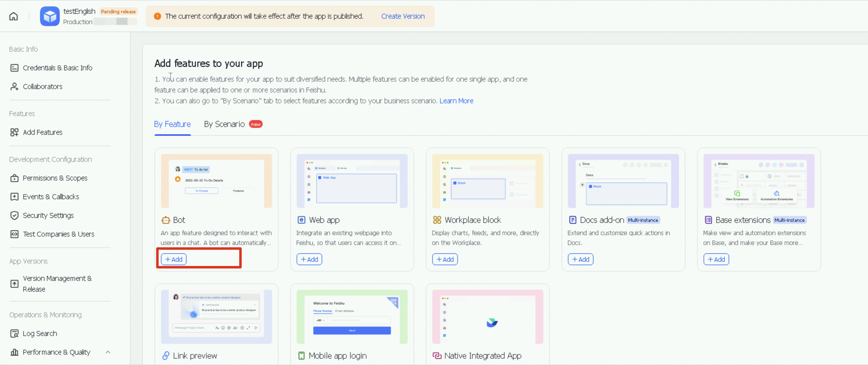Click the Performance & Quality chart icon
This screenshot has width=868, height=365.
[x=14, y=352]
